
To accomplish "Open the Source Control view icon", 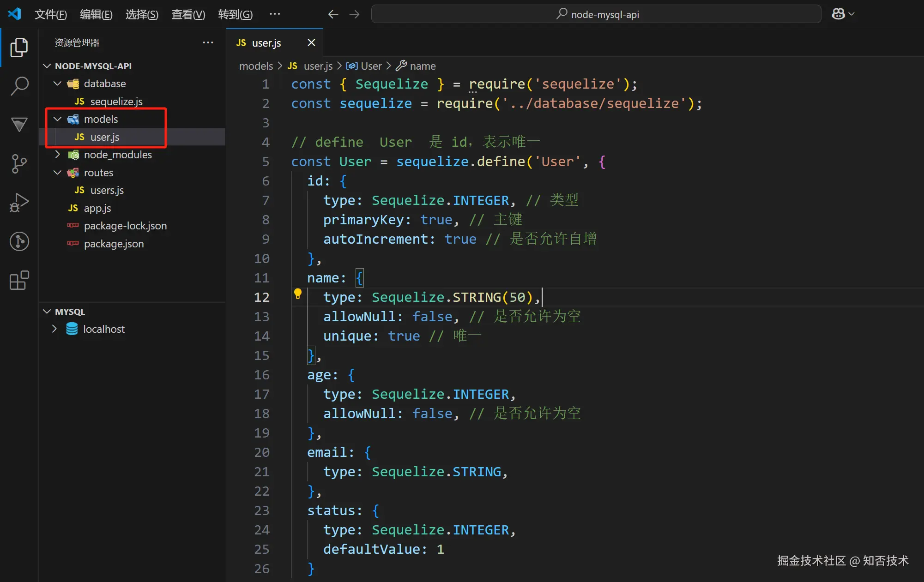I will point(19,164).
